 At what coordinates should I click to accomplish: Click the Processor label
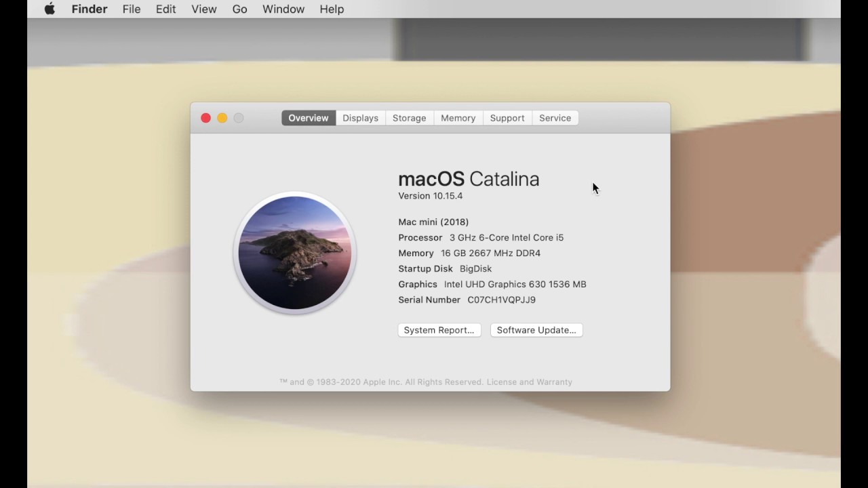(x=420, y=238)
